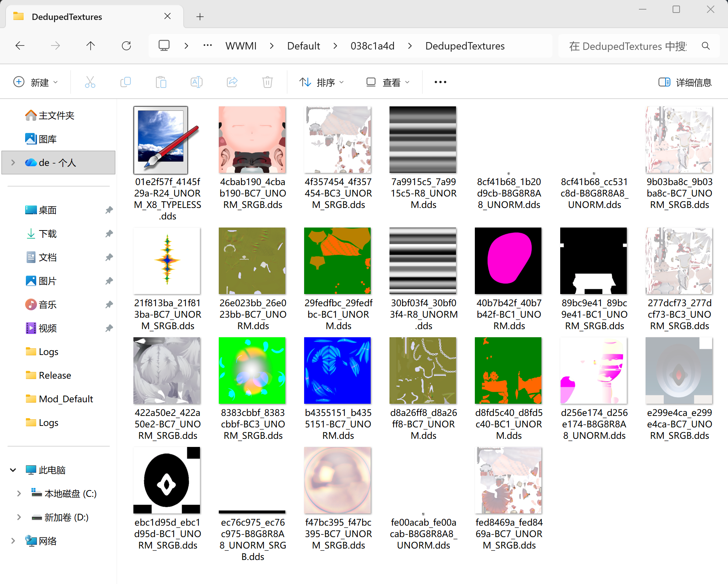
Task: Click the Copy icon in toolbar
Action: (x=126, y=82)
